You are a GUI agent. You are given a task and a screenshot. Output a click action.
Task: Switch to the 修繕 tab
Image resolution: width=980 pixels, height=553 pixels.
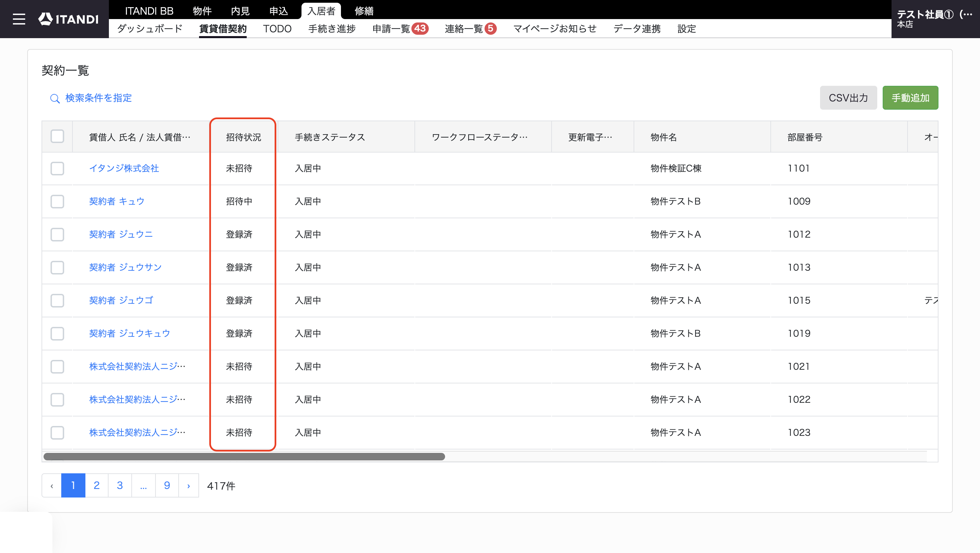click(364, 11)
